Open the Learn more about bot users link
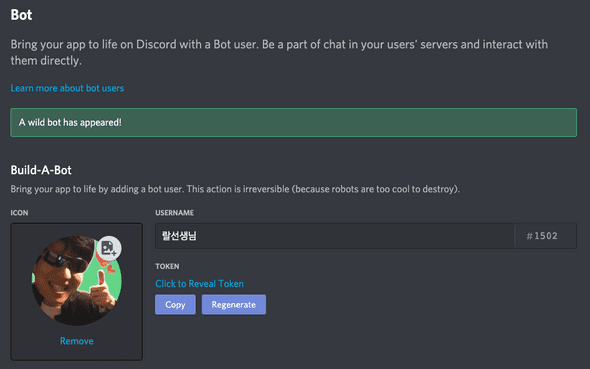This screenshot has width=590, height=369. tap(67, 88)
